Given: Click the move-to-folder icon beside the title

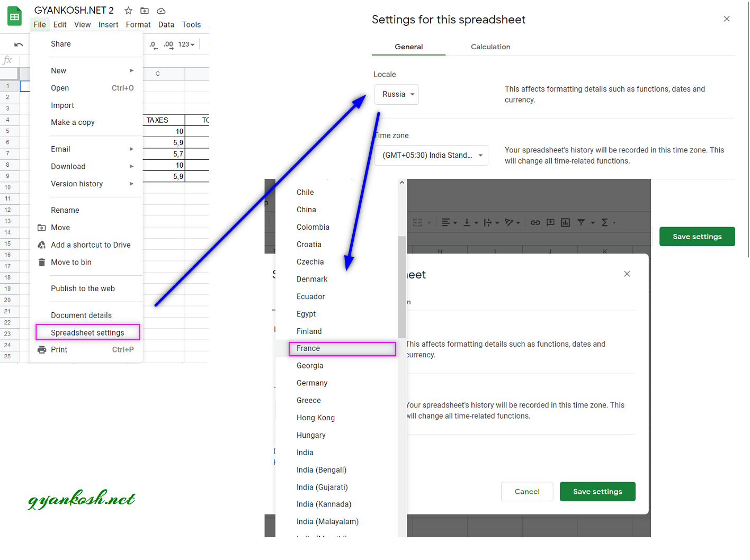Looking at the screenshot, I should click(x=145, y=11).
